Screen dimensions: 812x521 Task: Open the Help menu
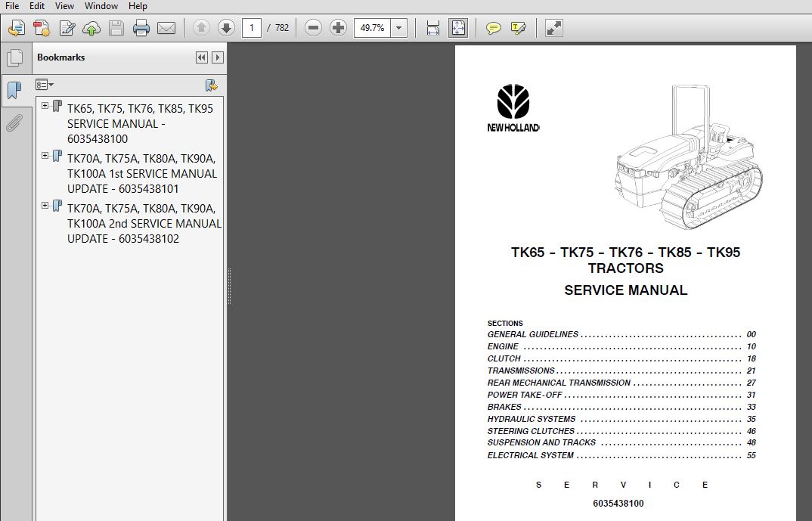click(138, 6)
